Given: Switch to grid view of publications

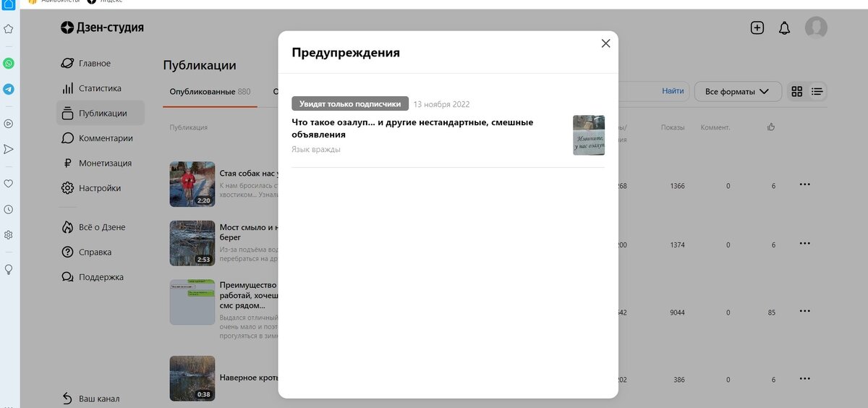Looking at the screenshot, I should point(797,92).
